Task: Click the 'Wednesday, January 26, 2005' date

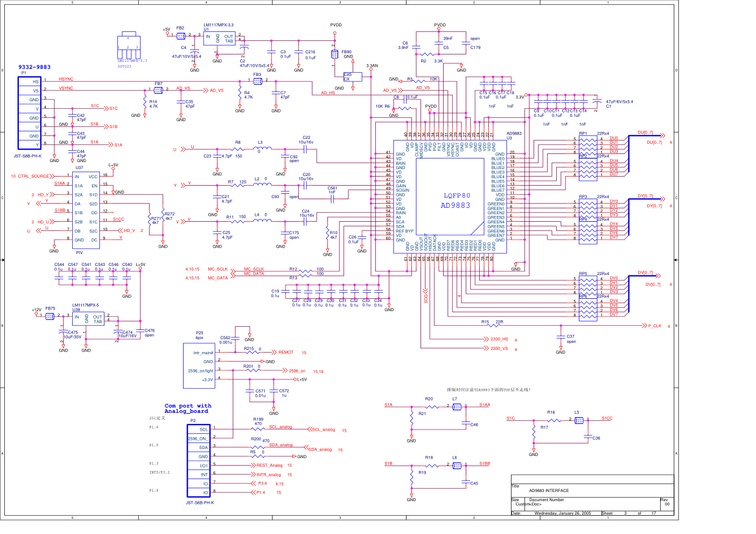Action: point(563,513)
